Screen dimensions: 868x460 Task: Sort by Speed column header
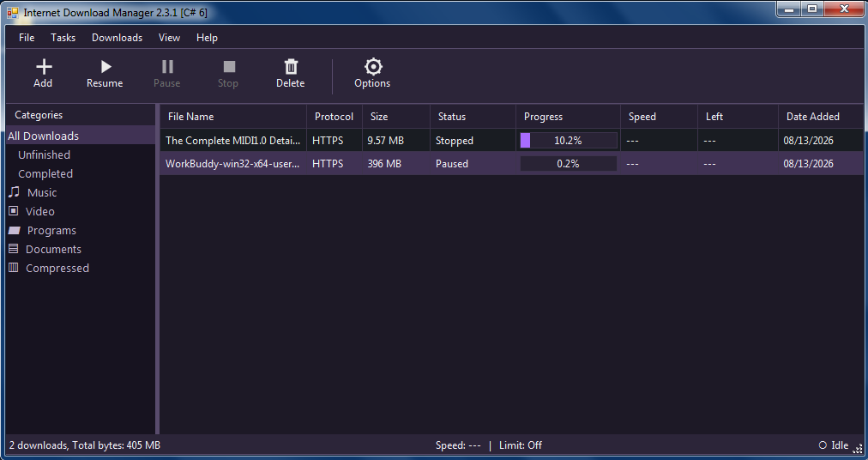[659, 117]
